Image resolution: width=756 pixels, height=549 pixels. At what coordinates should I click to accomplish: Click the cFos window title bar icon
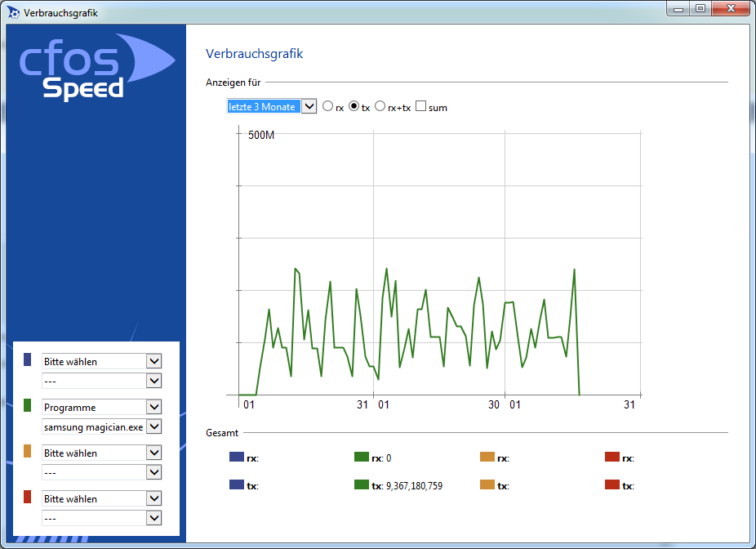pos(14,12)
